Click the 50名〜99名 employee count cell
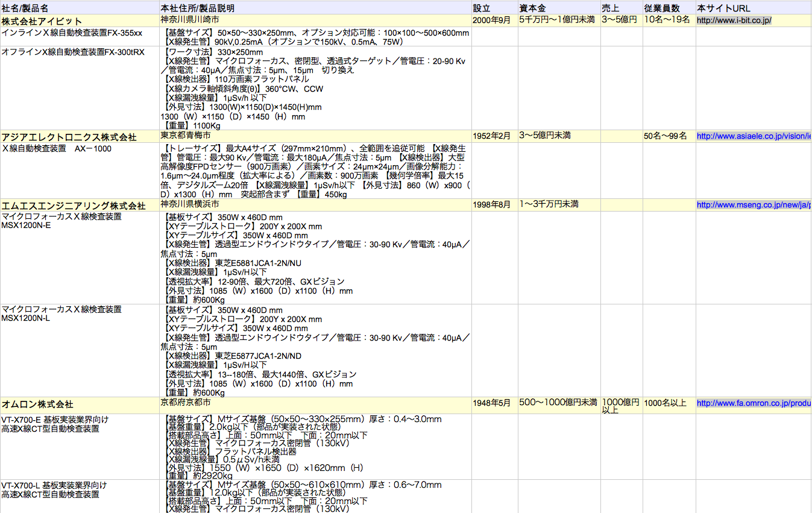812x513 pixels. 669,136
